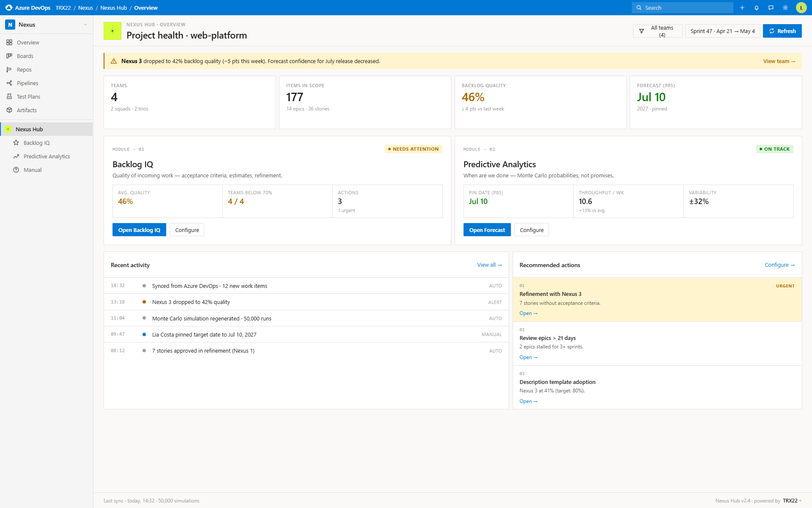Screen dimensions: 812x508
Task: Expand the Nexus project switcher chevron
Action: point(86,25)
